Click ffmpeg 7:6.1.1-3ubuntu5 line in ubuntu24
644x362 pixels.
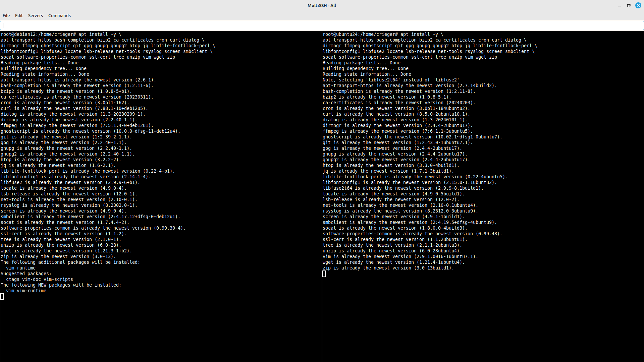pos(398,131)
